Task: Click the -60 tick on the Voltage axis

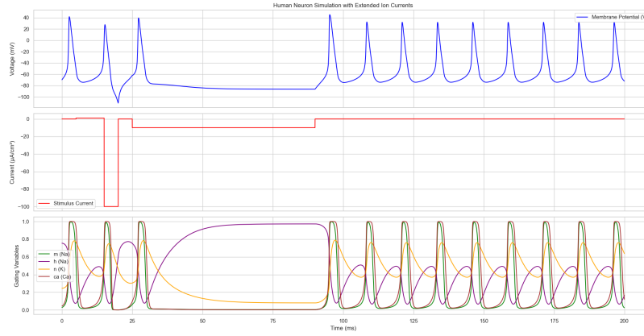Action: [25, 75]
